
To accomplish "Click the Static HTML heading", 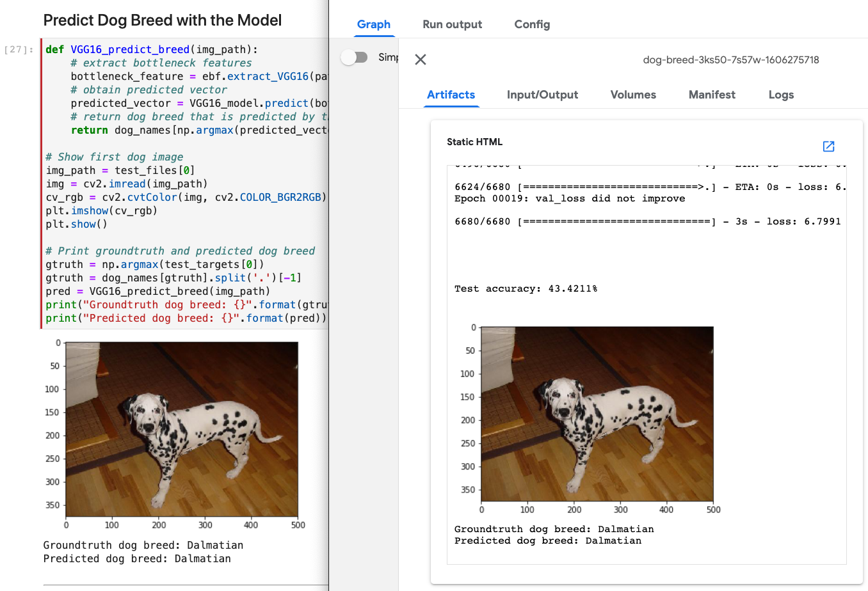I will [x=474, y=142].
